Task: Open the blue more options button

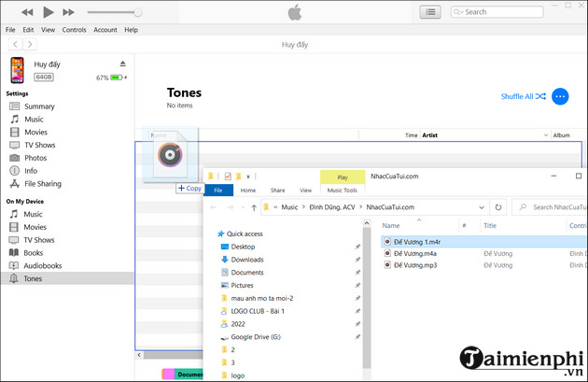Action: pos(560,96)
